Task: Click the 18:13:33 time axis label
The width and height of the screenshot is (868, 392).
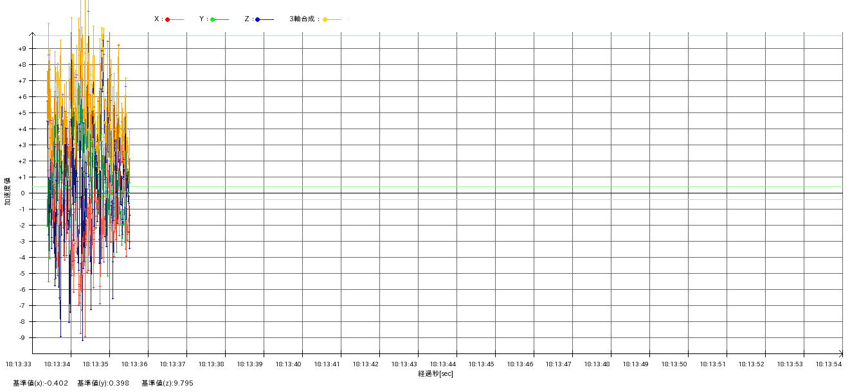Action: pyautogui.click(x=19, y=364)
